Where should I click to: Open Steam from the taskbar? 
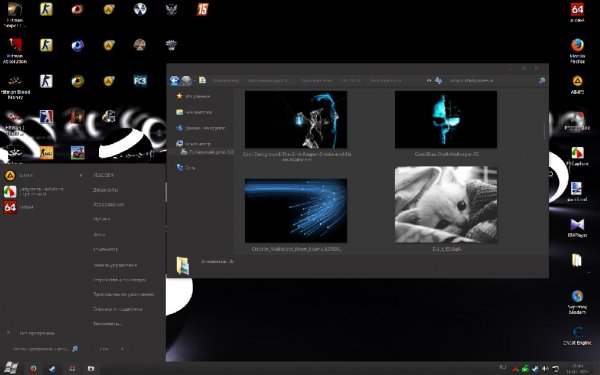[x=52, y=368]
